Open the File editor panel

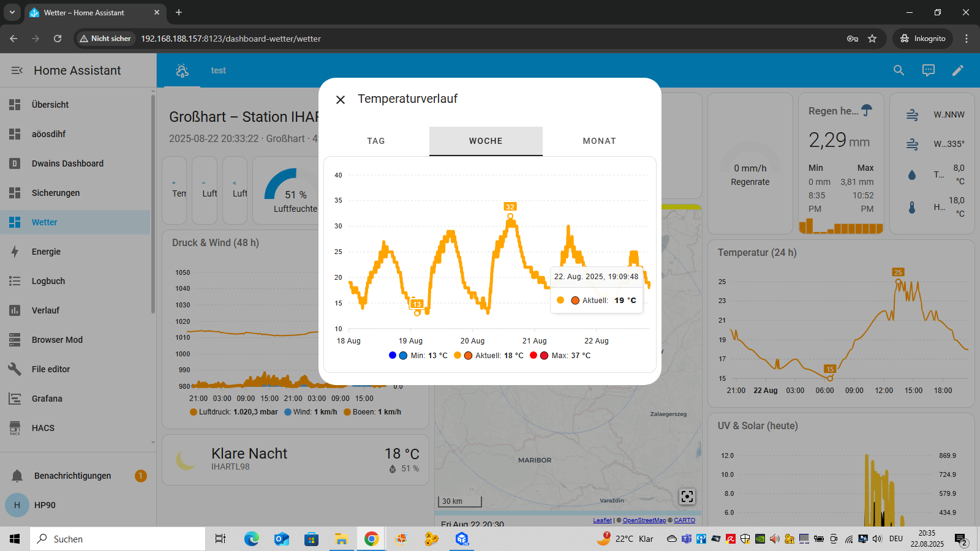(x=51, y=369)
